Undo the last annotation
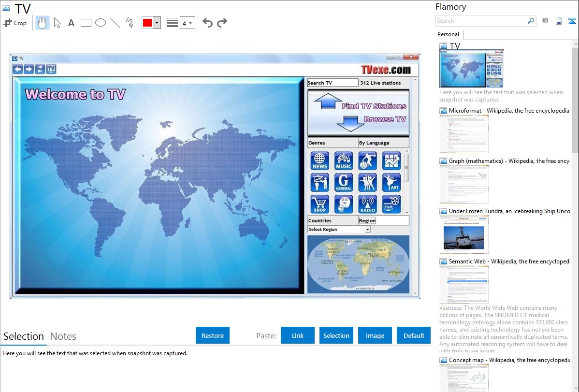Screen dimensions: 579x392 coord(207,23)
